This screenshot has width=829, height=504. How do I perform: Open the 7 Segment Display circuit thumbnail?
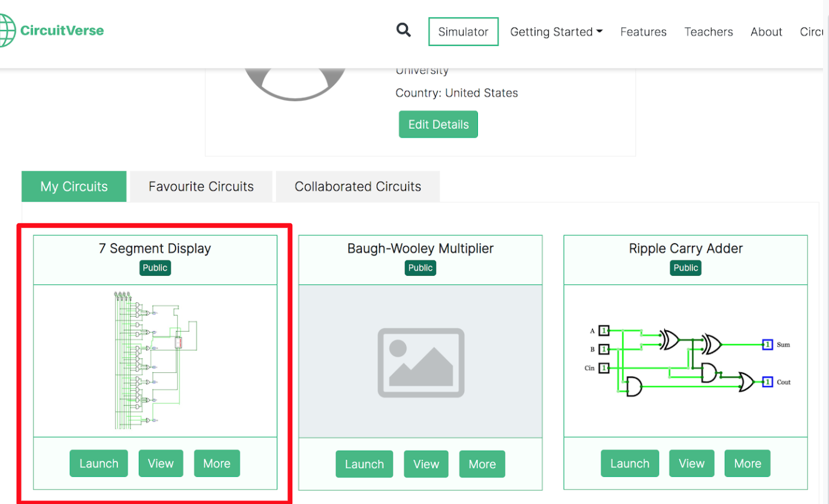coord(155,360)
